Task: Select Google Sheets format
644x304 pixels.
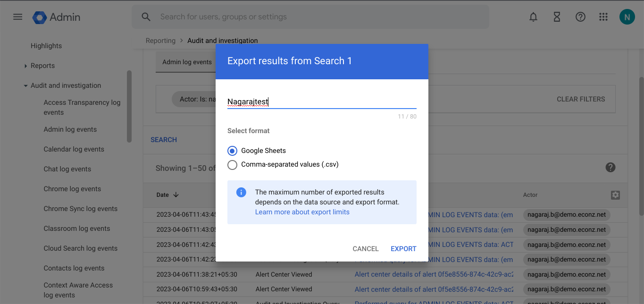Action: click(x=232, y=151)
